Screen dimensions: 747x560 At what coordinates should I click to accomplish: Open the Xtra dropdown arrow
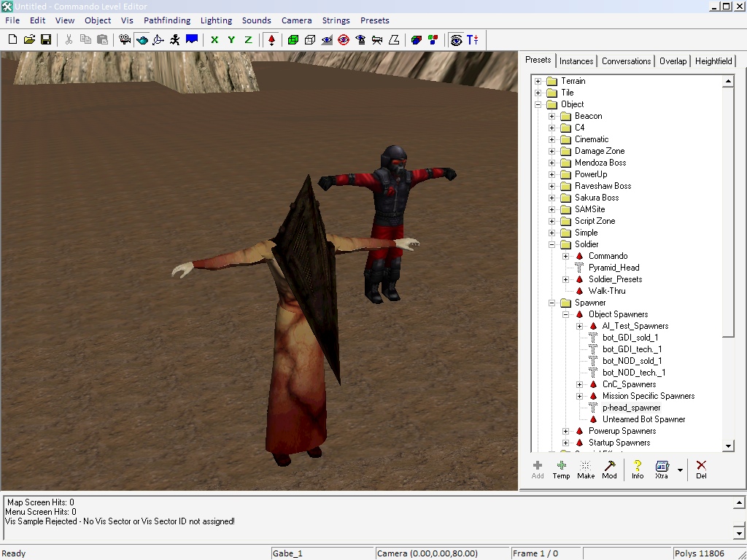[x=680, y=470]
